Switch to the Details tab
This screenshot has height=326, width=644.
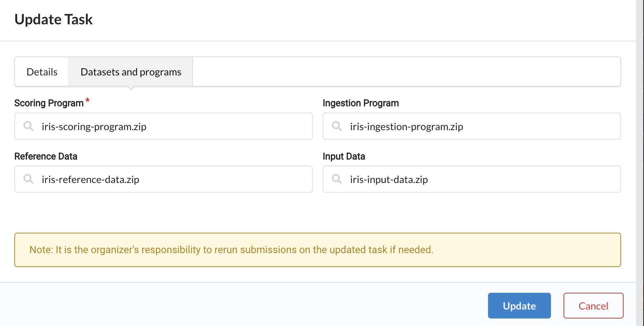[x=42, y=72]
